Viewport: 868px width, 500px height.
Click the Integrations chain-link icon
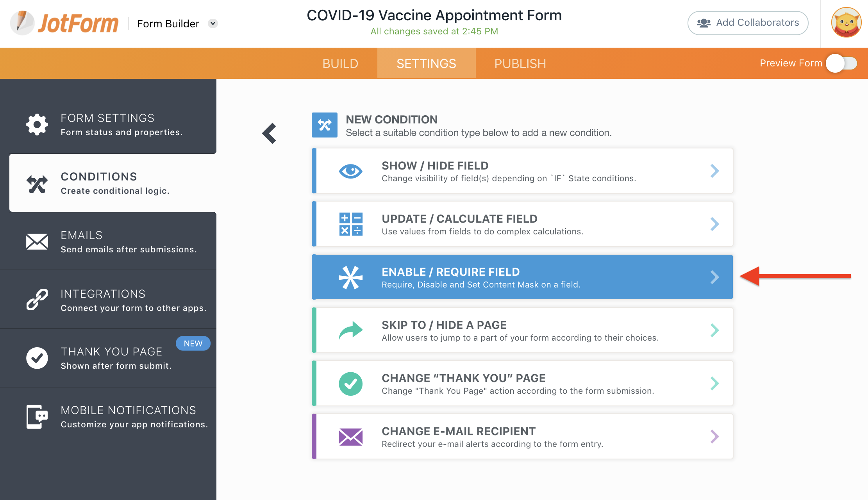(37, 300)
